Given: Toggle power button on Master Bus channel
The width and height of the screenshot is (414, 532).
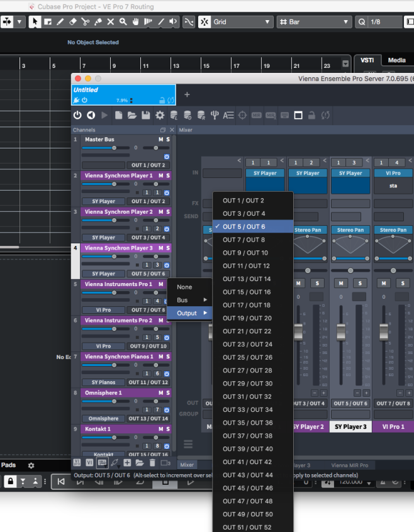Looking at the screenshot, I should [167, 157].
